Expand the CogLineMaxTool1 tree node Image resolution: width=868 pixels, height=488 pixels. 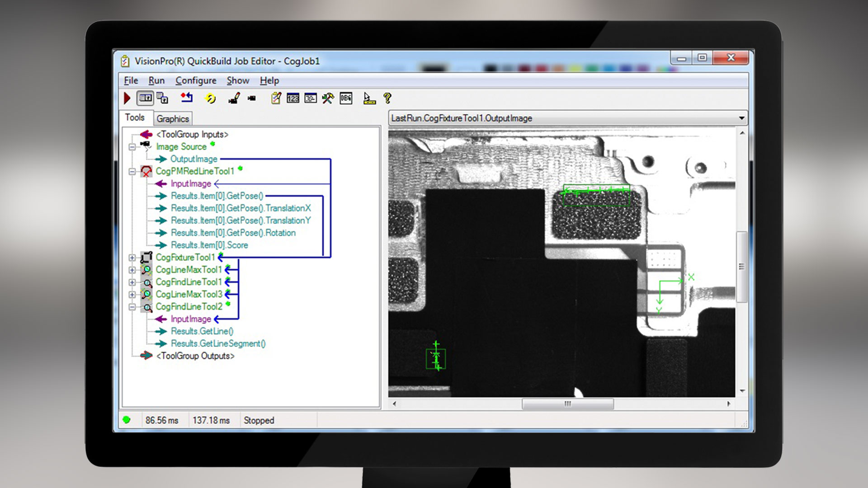tap(132, 270)
